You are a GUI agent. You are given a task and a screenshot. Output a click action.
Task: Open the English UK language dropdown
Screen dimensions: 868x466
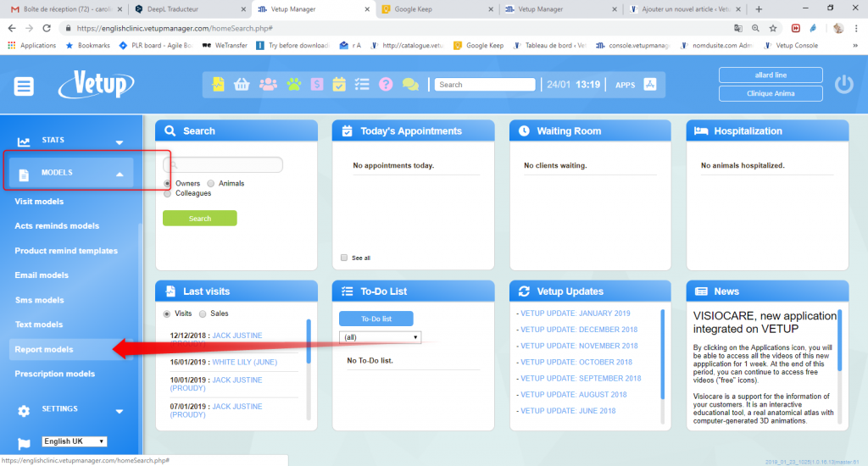tap(75, 441)
